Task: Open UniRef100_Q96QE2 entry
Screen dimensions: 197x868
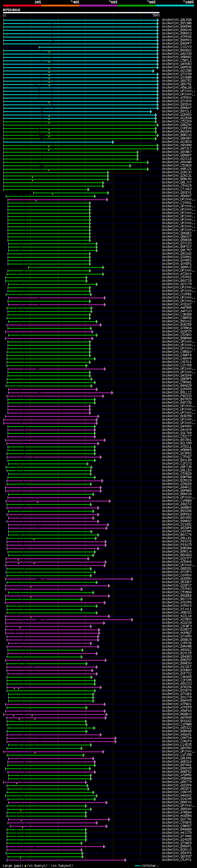Action: coord(177,233)
